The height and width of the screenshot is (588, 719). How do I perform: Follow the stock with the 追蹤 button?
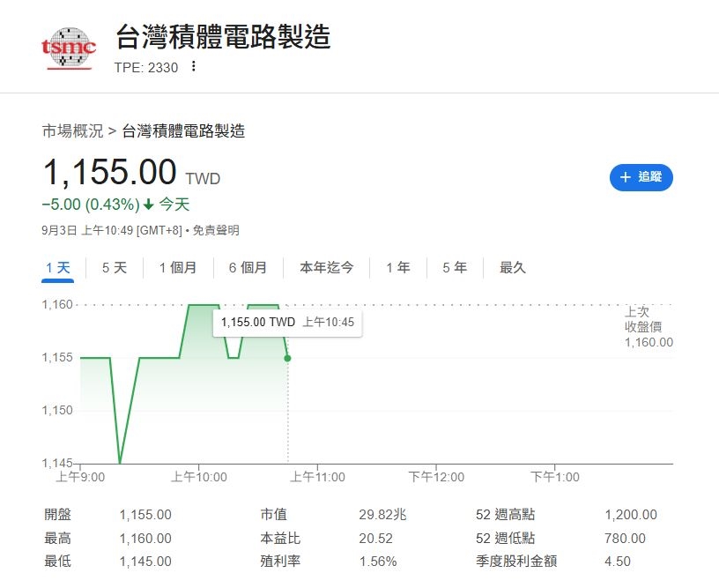[x=641, y=177]
